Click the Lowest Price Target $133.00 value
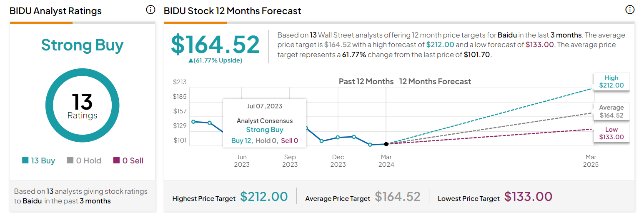The width and height of the screenshot is (644, 213). (528, 196)
